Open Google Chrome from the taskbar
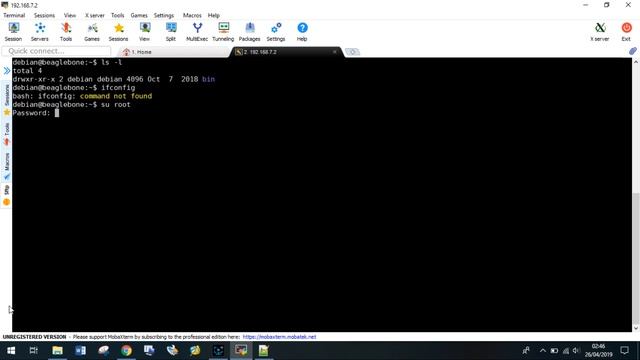This screenshot has width=640, height=360. pyautogui.click(x=126, y=351)
